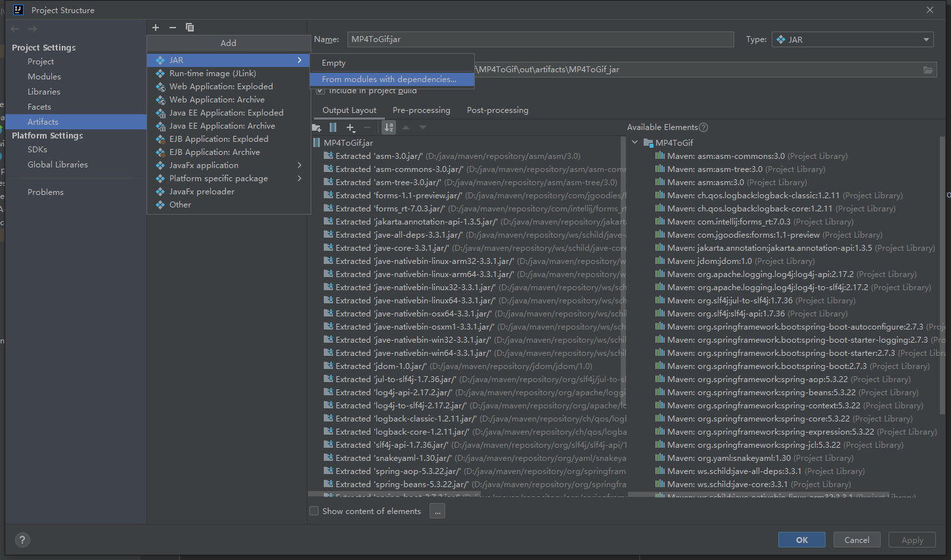Go back with the left arrow
Viewport: 951px width, 560px height.
(15, 29)
